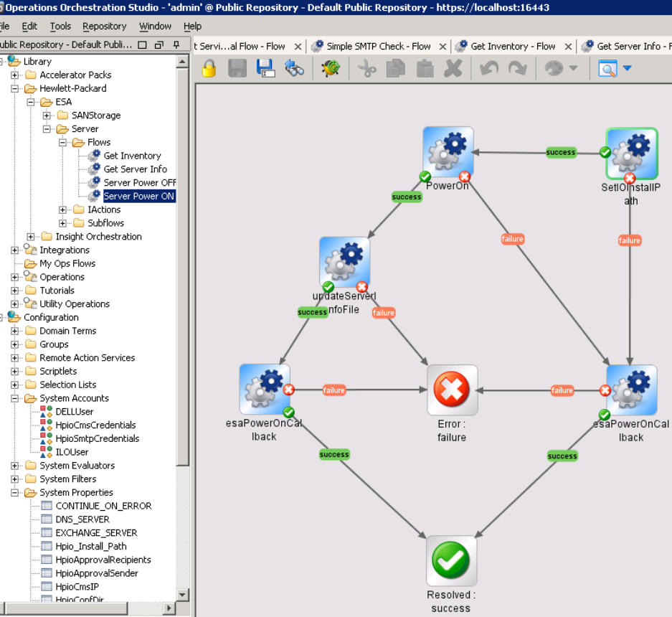Collapse the System Accounts folder
This screenshot has height=617, width=672.
coord(14,398)
